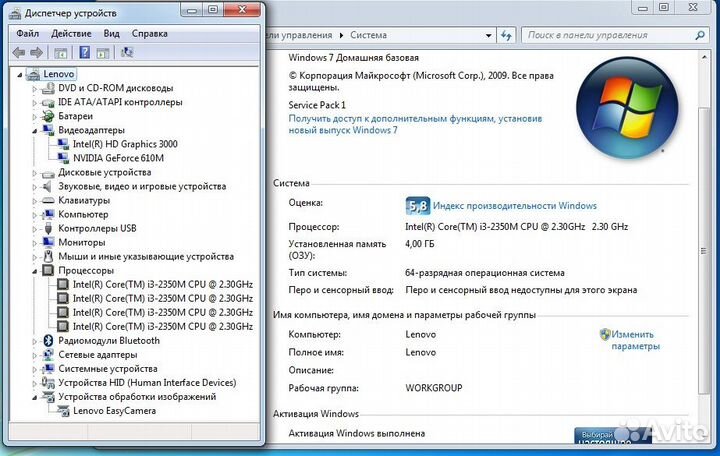Click the Контроллеры USB icon
This screenshot has height=456, width=720.
pyautogui.click(x=48, y=228)
